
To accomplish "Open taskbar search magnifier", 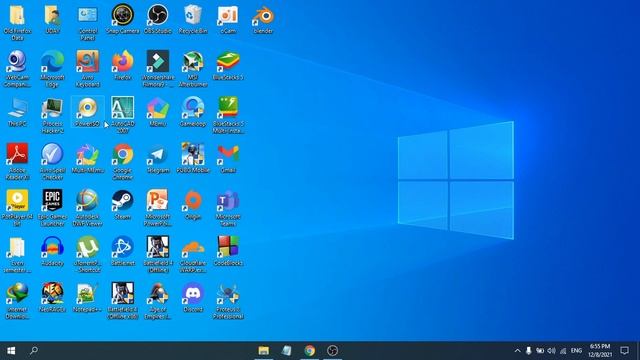I will pos(34,351).
